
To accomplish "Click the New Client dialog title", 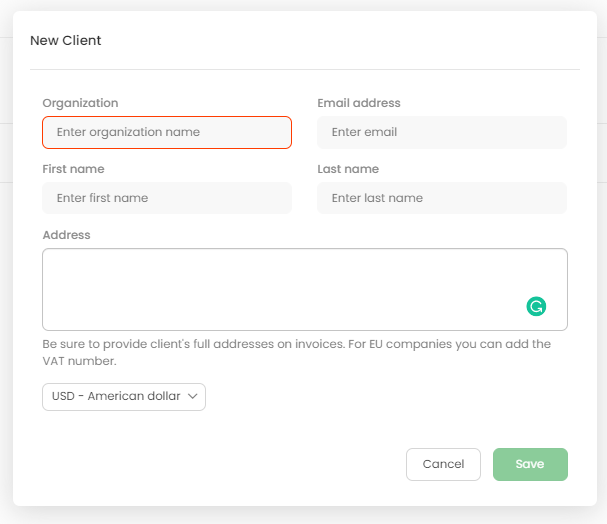I will pos(66,41).
